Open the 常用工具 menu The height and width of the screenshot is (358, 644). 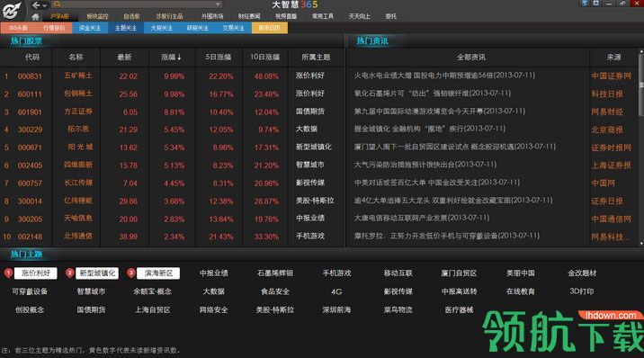click(x=322, y=16)
